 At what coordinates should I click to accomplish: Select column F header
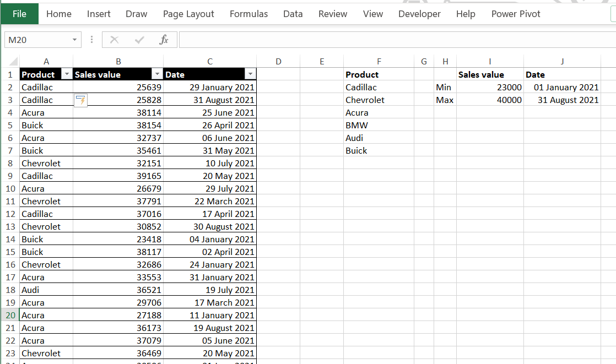[x=379, y=61]
